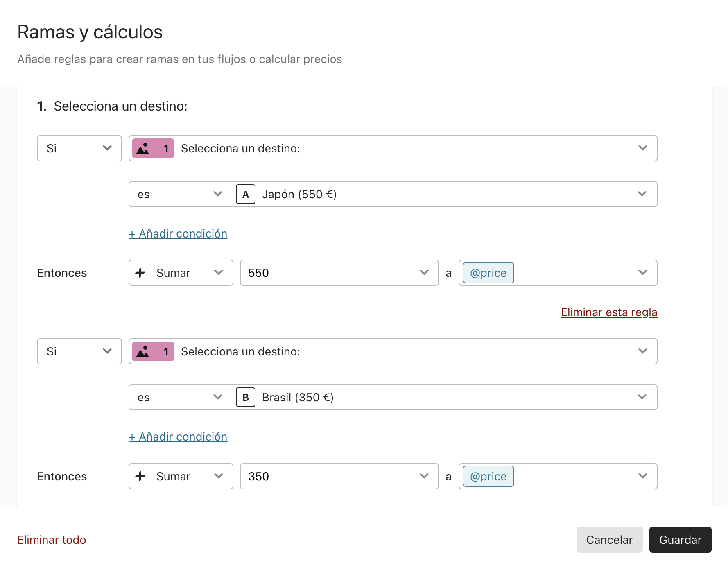This screenshot has width=728, height=570.
Task: Expand the first 'es' operator dropdown
Action: click(x=181, y=194)
